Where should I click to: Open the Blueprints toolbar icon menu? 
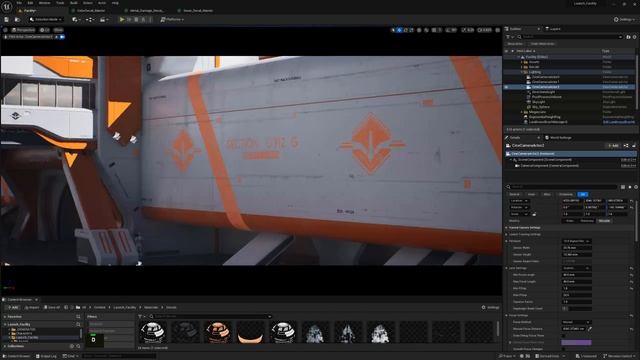point(89,20)
